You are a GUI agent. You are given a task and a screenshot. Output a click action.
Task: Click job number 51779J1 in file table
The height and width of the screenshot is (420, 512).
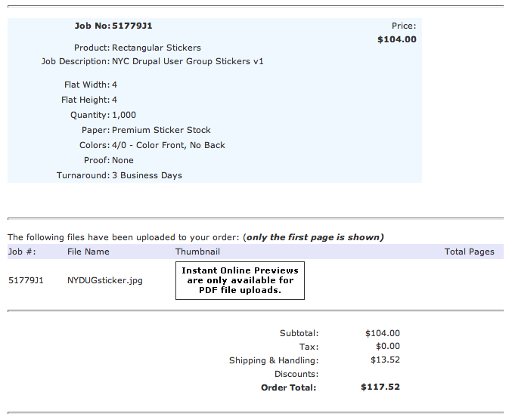coord(26,280)
